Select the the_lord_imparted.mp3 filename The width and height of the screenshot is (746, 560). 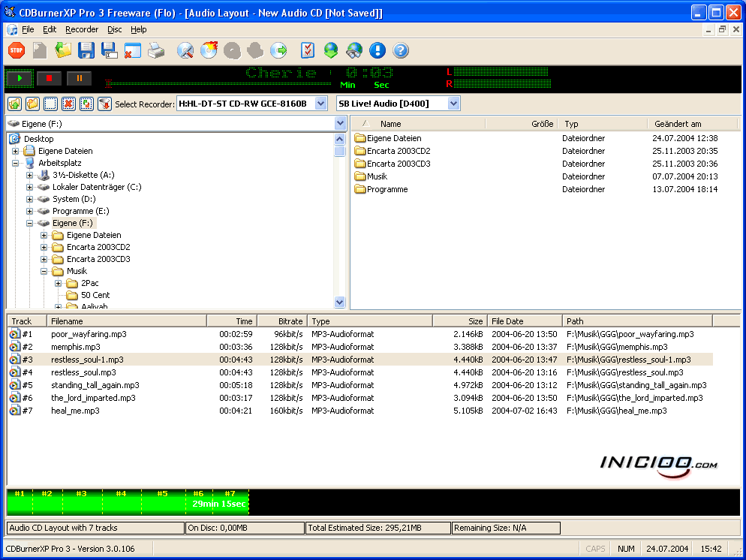[93, 398]
